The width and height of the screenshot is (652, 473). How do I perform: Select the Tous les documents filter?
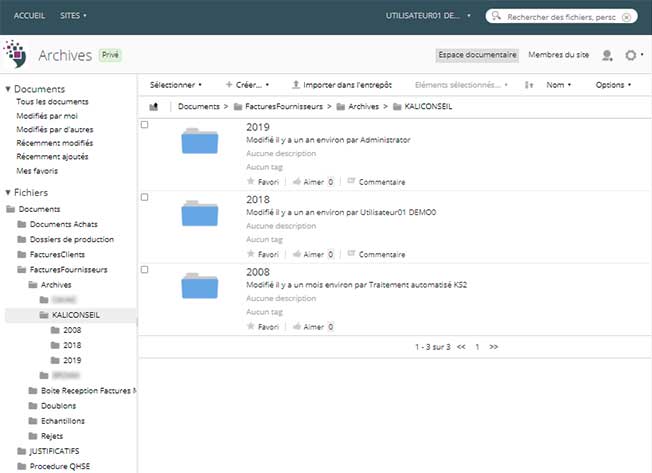tap(52, 102)
